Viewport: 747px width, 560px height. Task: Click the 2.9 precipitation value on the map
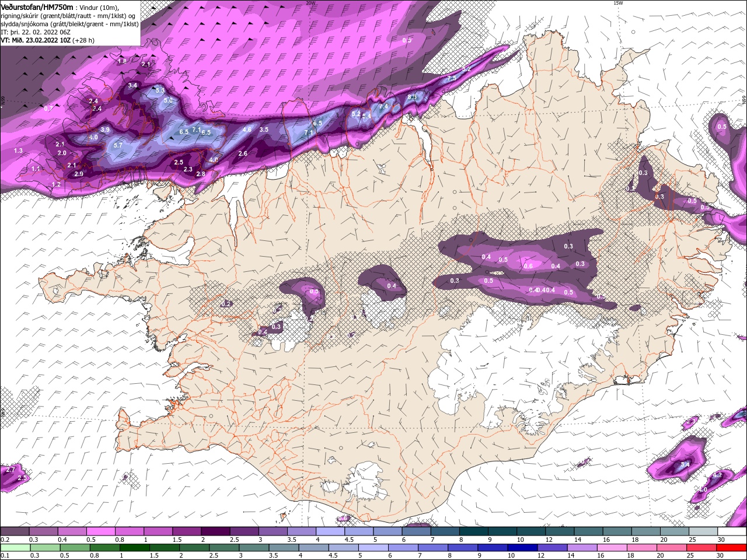(x=79, y=174)
